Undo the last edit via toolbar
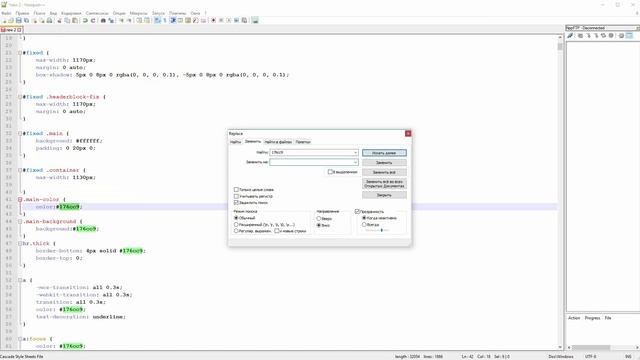 tap(85, 20)
